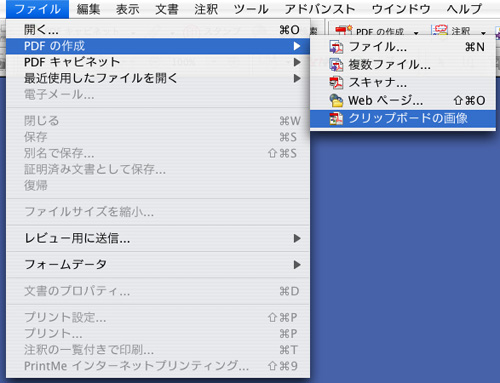Select クリップボードの画像 menu entry

pos(403,118)
